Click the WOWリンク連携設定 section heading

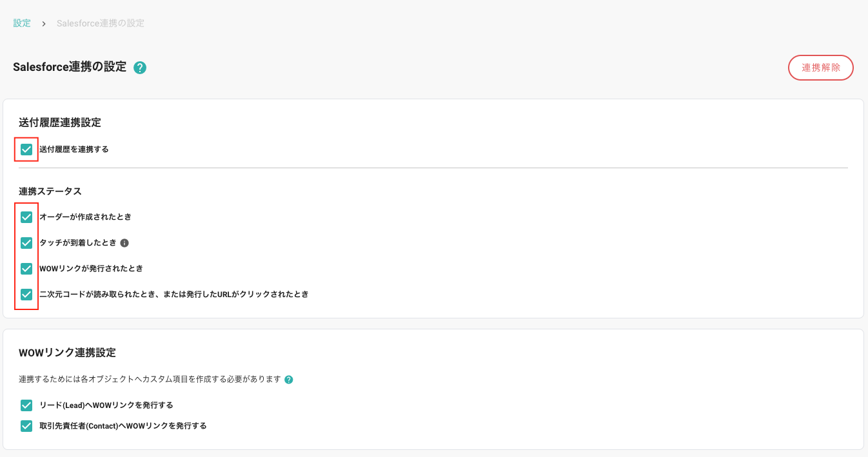(67, 353)
